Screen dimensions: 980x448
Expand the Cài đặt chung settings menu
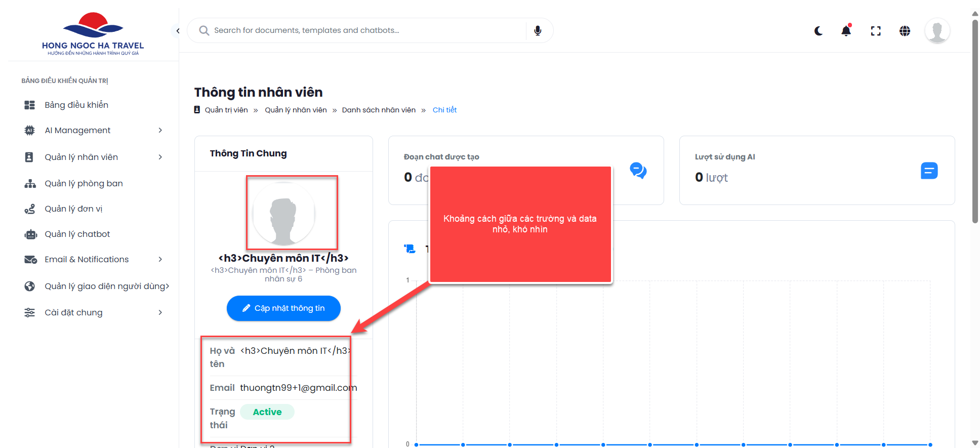[x=94, y=312]
